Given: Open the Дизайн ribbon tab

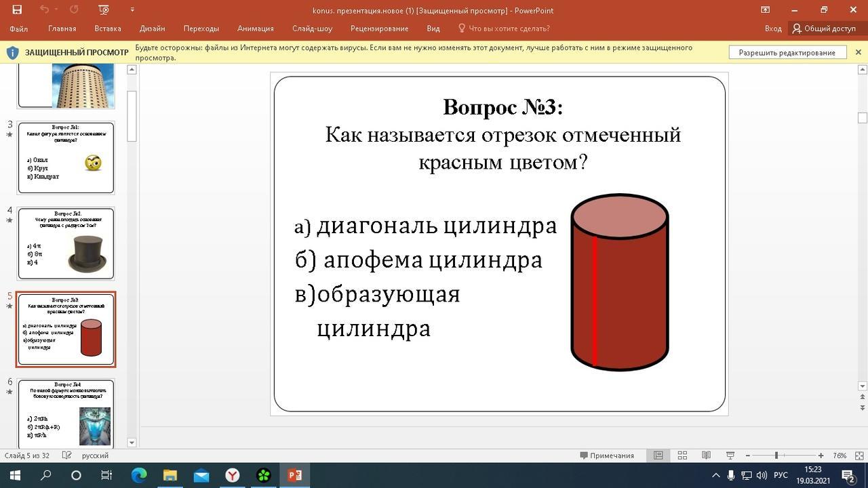Looking at the screenshot, I should click(152, 28).
